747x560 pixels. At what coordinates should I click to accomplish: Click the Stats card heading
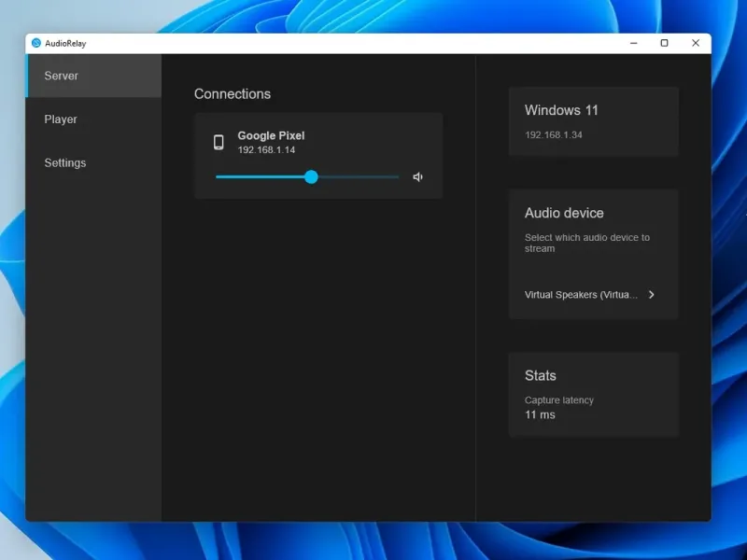pyautogui.click(x=540, y=375)
